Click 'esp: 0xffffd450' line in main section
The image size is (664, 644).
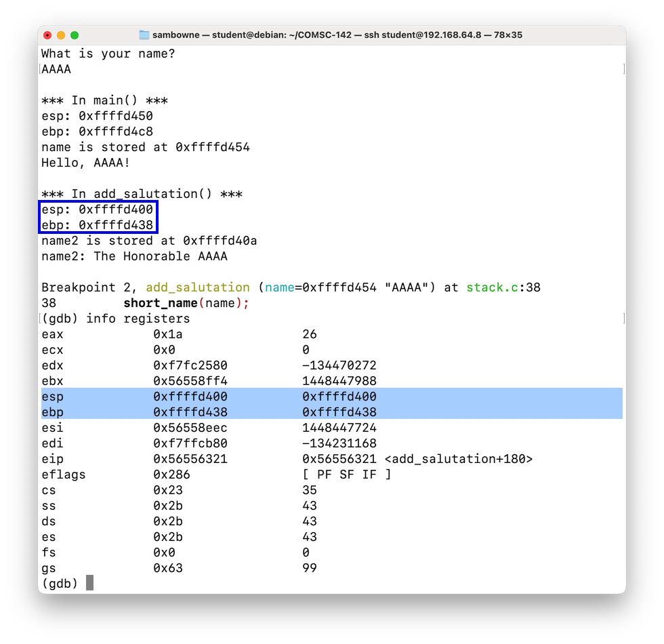coord(97,116)
